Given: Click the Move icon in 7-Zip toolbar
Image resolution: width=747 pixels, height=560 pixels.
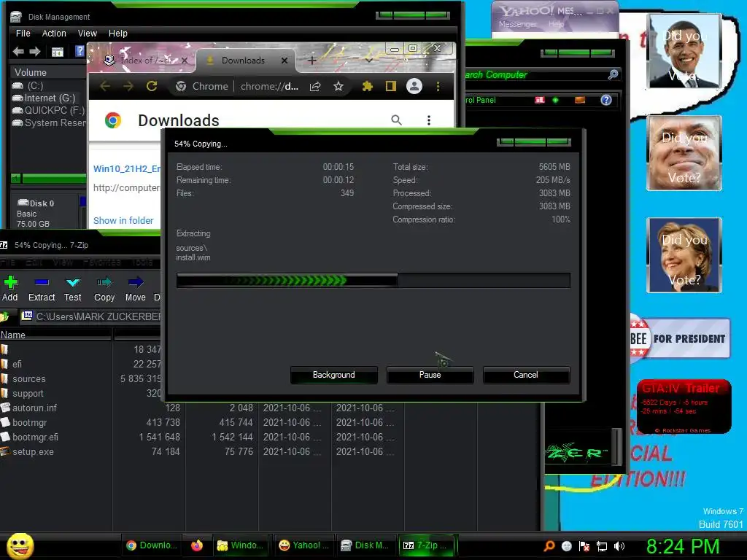Looking at the screenshot, I should [135, 289].
